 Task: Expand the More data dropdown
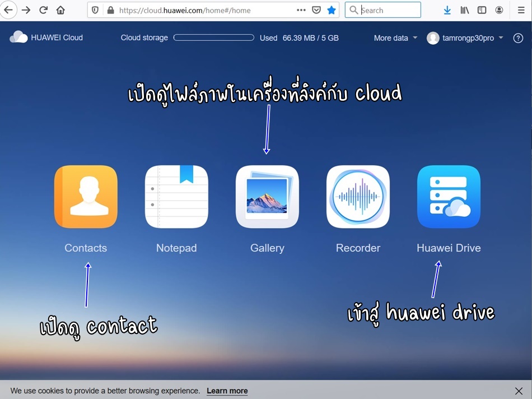point(395,38)
